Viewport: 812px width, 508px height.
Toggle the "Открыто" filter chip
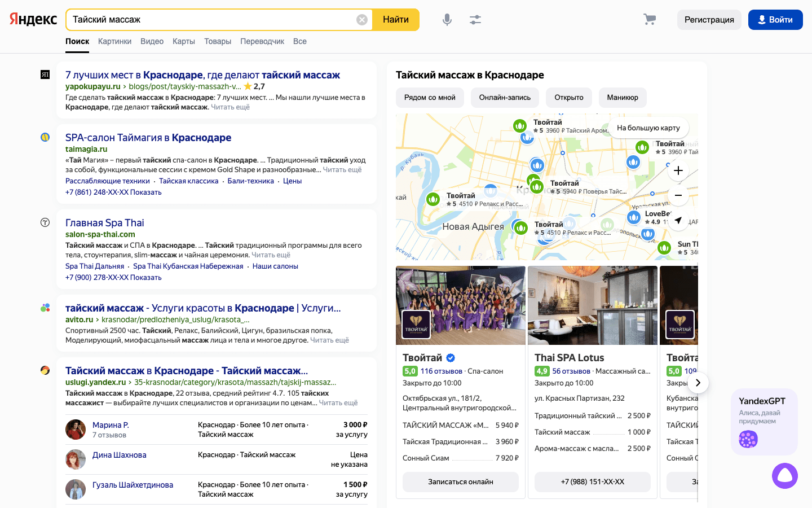(x=568, y=98)
